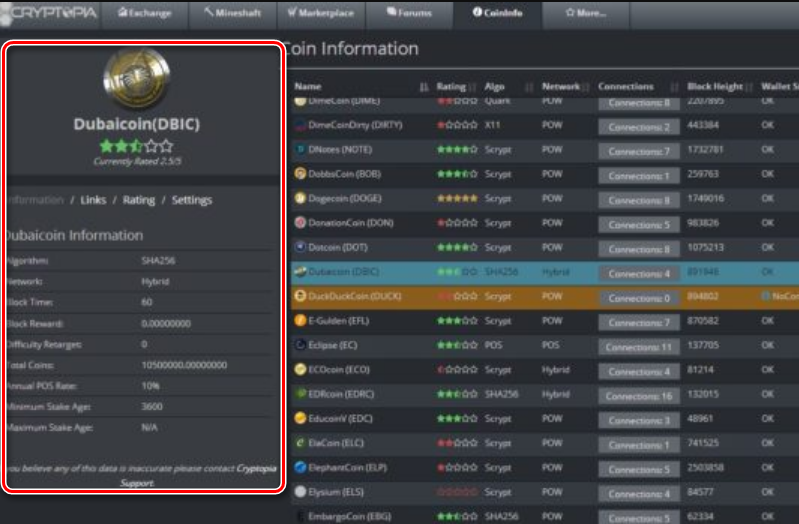Screen dimensions: 799x524
Task: Select the EmbargoCoin (EBG) name
Action: point(350,516)
